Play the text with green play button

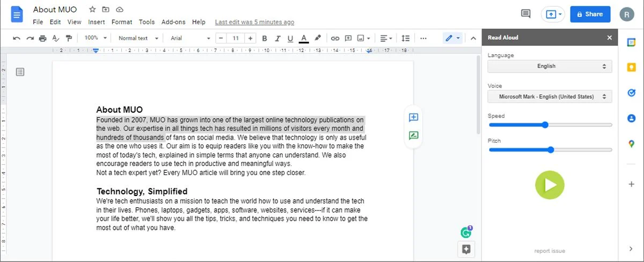tap(550, 185)
